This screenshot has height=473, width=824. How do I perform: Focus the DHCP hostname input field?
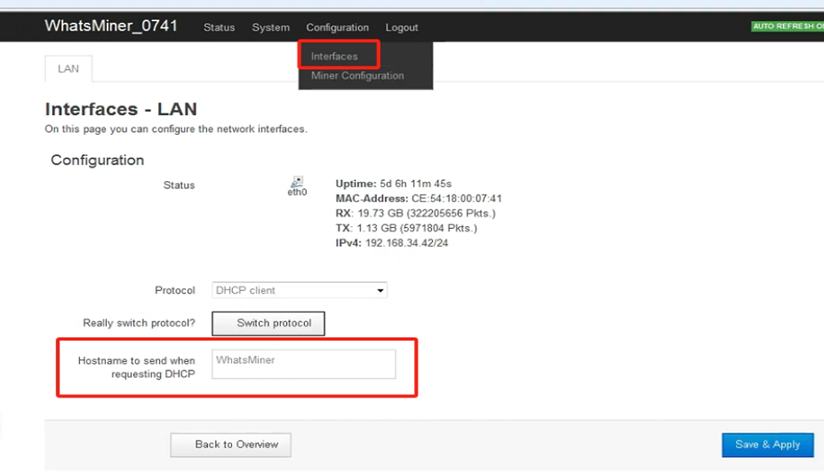[x=304, y=363]
